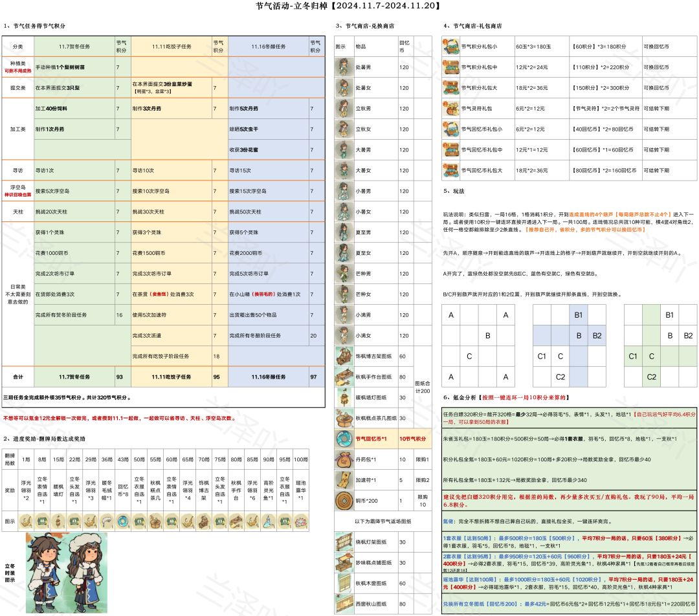Click the 1局 浮光翎羽 reward icon
Viewport: 699px width, 616px height.
[x=26, y=521]
